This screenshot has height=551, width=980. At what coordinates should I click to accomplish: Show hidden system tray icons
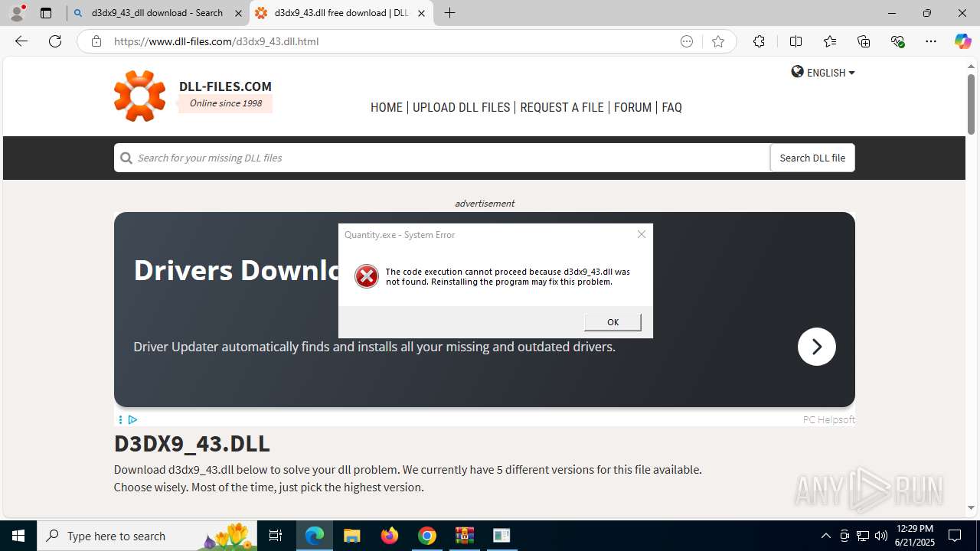825,536
